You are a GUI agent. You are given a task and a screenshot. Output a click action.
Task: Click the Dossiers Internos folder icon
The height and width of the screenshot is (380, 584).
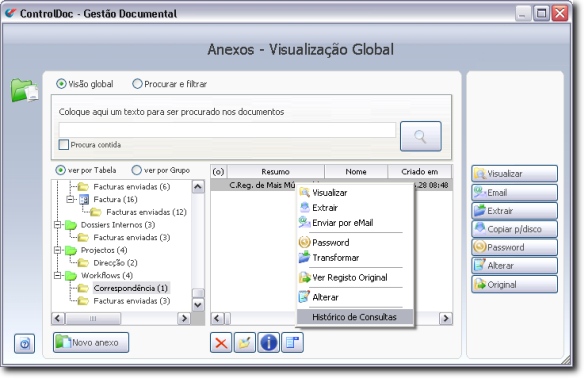pos(70,225)
